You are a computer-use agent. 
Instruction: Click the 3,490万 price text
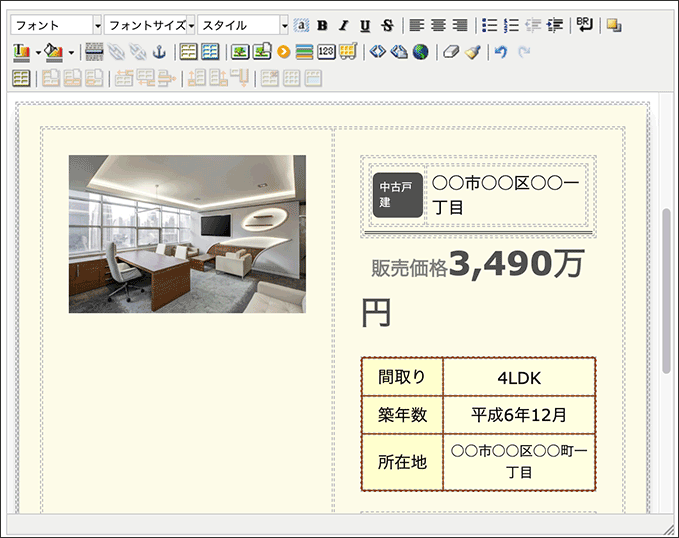tap(516, 263)
